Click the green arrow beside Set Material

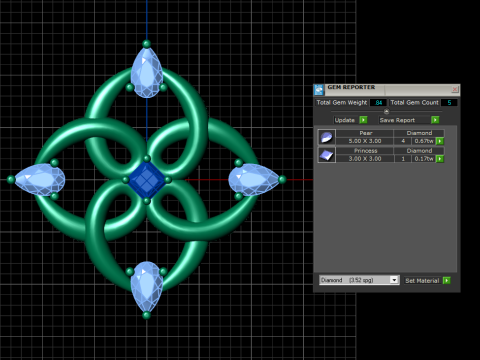pyautogui.click(x=447, y=280)
